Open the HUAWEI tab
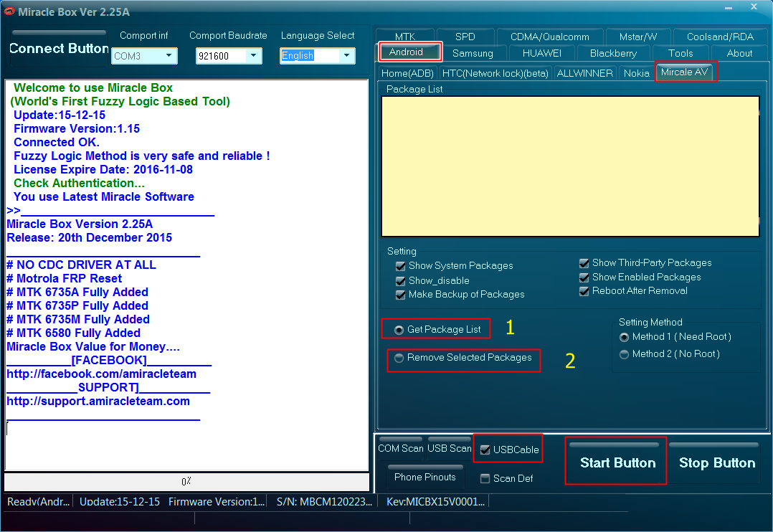The image size is (773, 532). pyautogui.click(x=542, y=53)
